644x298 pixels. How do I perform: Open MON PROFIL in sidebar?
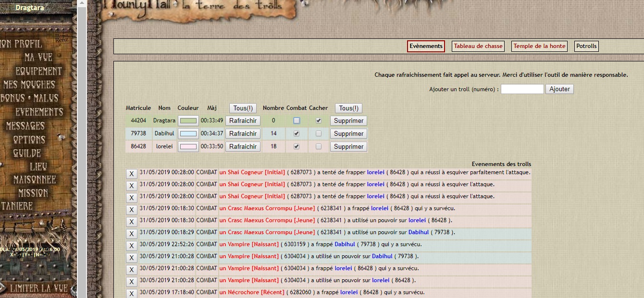21,44
